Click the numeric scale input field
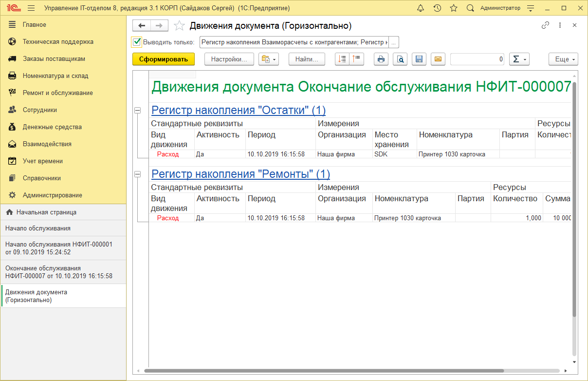This screenshot has height=381, width=588. click(477, 59)
